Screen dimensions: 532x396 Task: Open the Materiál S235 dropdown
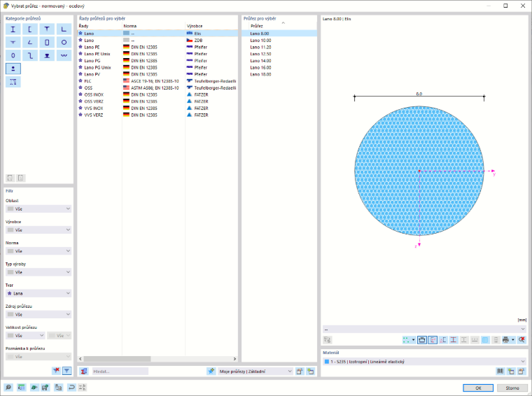coord(424,362)
